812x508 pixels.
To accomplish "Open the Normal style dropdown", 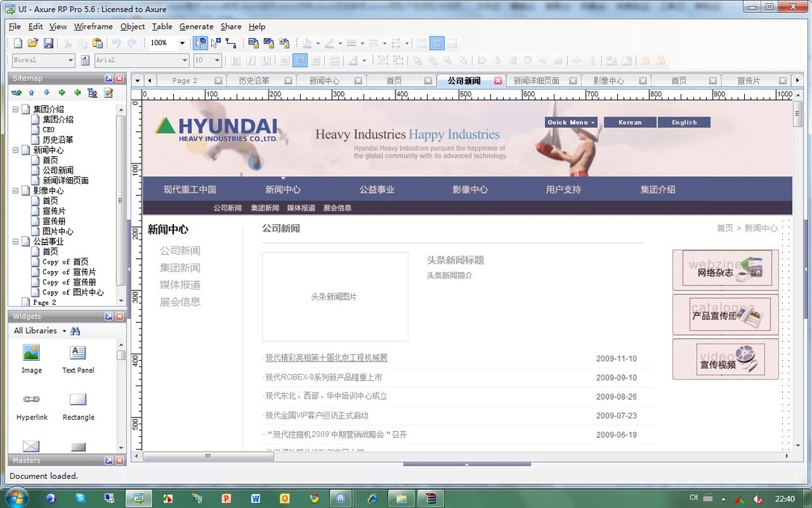I will pyautogui.click(x=70, y=60).
